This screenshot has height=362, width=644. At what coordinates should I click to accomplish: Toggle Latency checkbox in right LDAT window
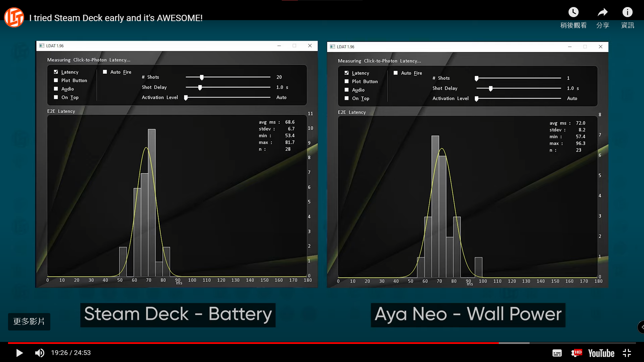(346, 73)
